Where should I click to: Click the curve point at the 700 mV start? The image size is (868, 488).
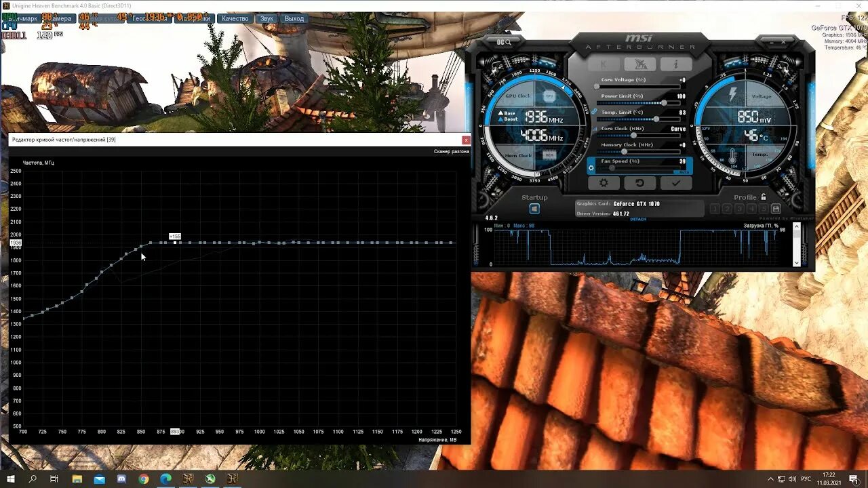24,318
